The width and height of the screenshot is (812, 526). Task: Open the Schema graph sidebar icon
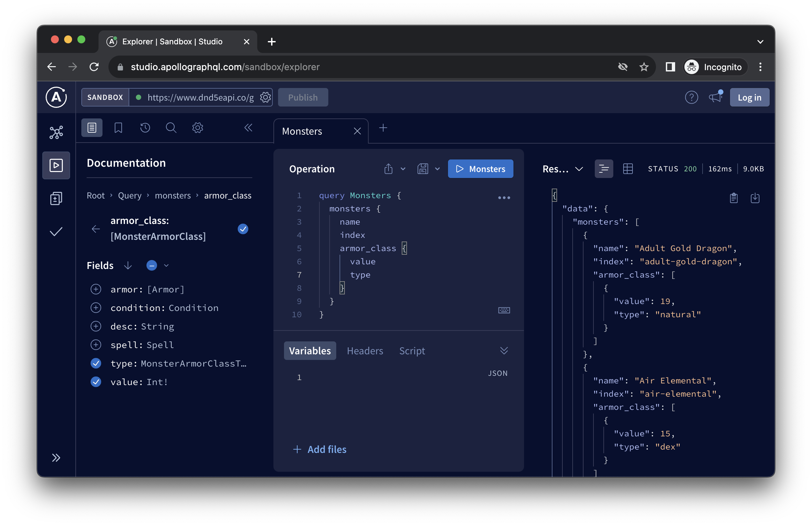point(56,132)
